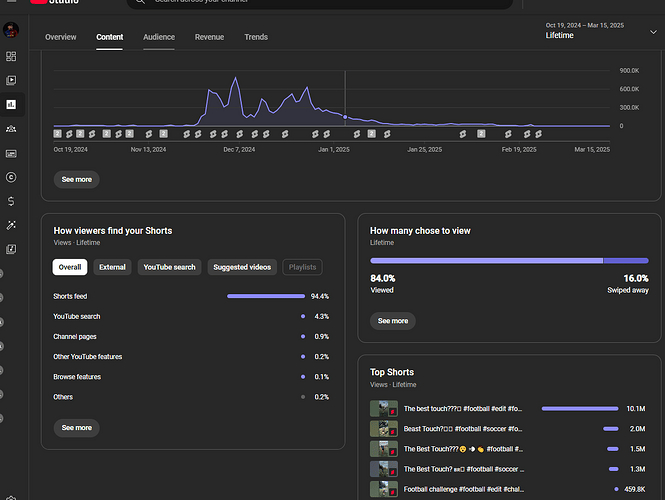The width and height of the screenshot is (665, 500).
Task: Click the 'How viewers find your Shorts' heading
Action: 113,231
